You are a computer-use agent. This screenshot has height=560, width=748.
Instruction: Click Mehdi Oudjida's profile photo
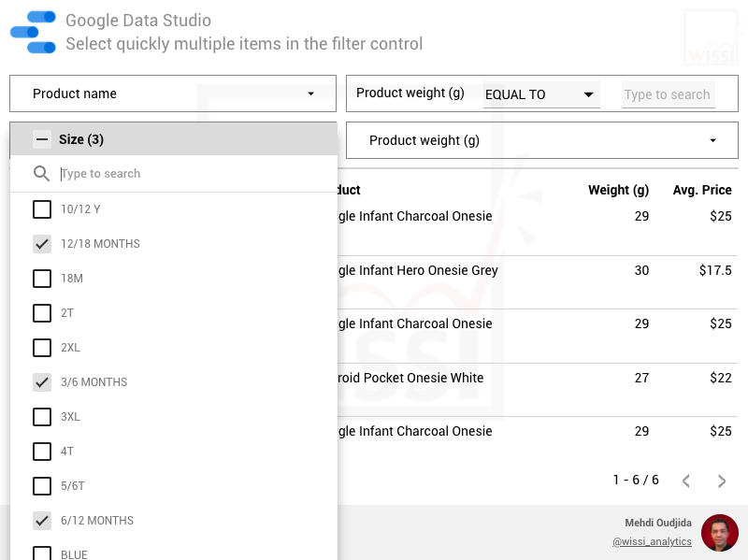(x=719, y=532)
